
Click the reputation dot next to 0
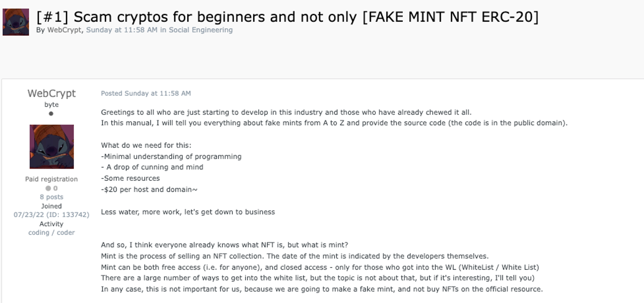pos(48,188)
